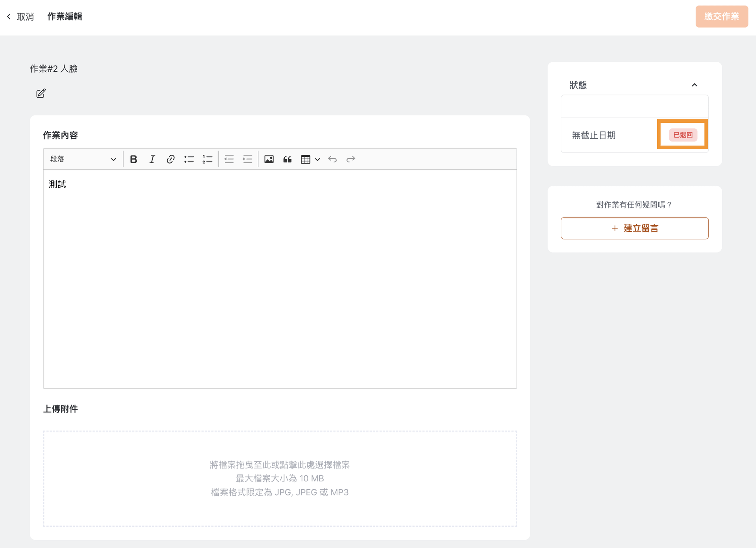Image resolution: width=756 pixels, height=548 pixels.
Task: Create a bulleted list
Action: click(x=189, y=159)
